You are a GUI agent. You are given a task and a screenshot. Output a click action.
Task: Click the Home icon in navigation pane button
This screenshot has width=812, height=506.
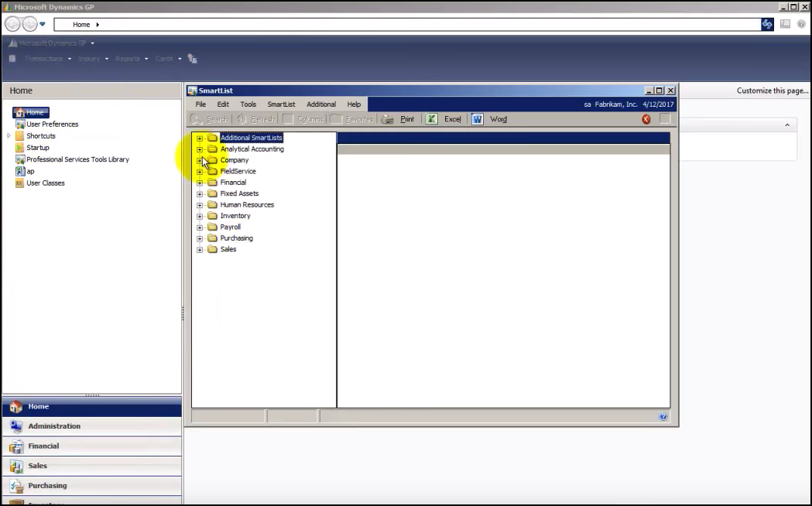[15, 407]
